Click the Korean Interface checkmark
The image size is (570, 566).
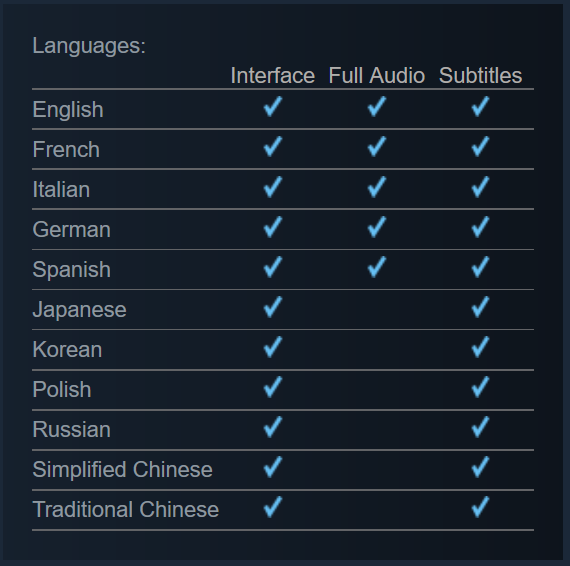click(x=273, y=347)
